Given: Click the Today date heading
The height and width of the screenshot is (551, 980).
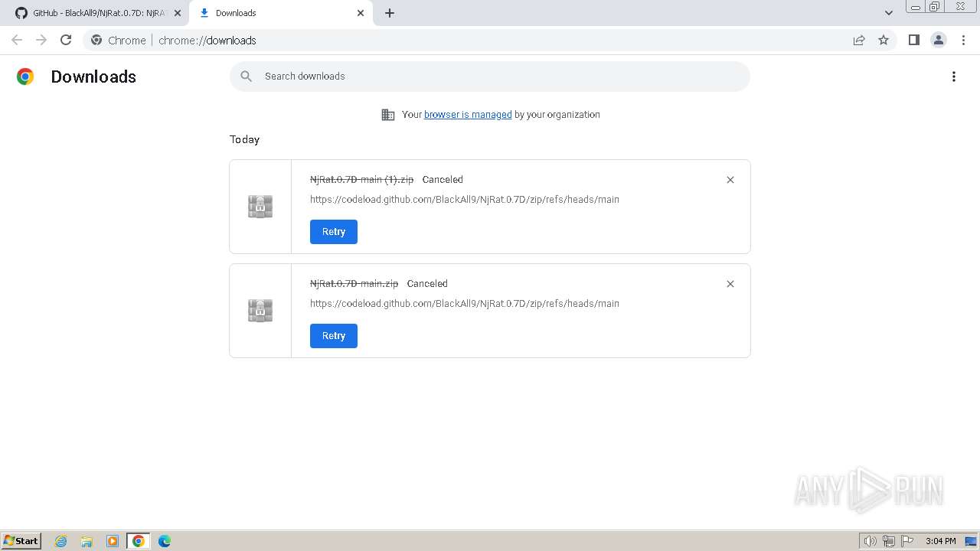Looking at the screenshot, I should tap(245, 139).
